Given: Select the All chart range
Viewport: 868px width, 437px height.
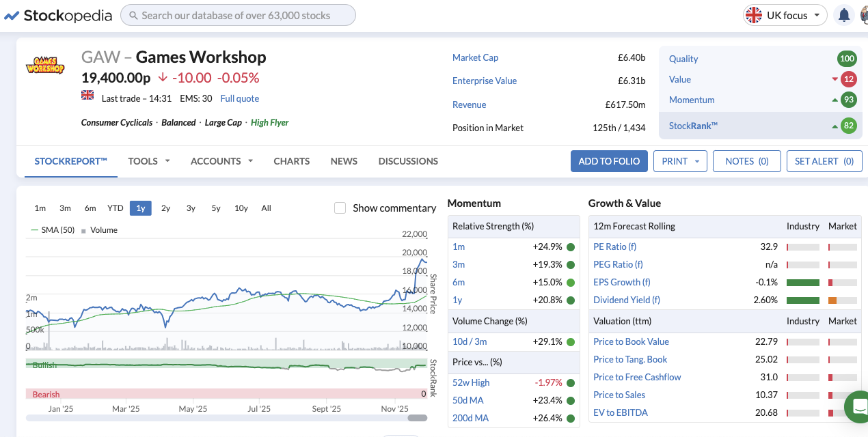Looking at the screenshot, I should [267, 208].
